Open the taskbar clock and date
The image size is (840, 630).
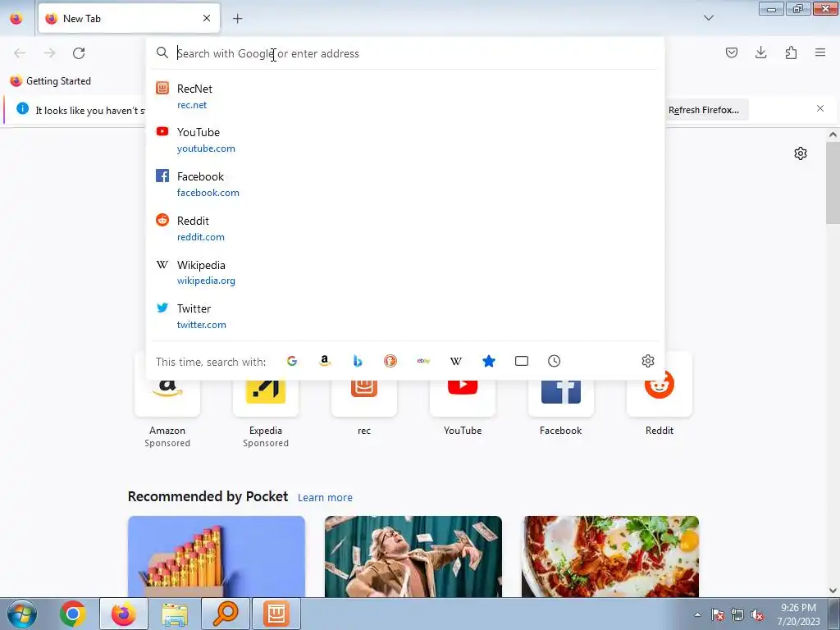click(798, 614)
